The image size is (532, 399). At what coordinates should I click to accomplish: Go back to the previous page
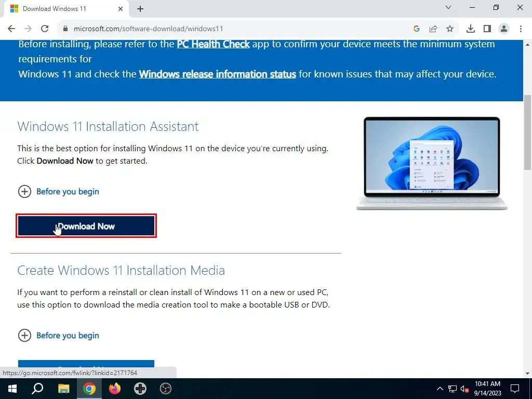(11, 29)
